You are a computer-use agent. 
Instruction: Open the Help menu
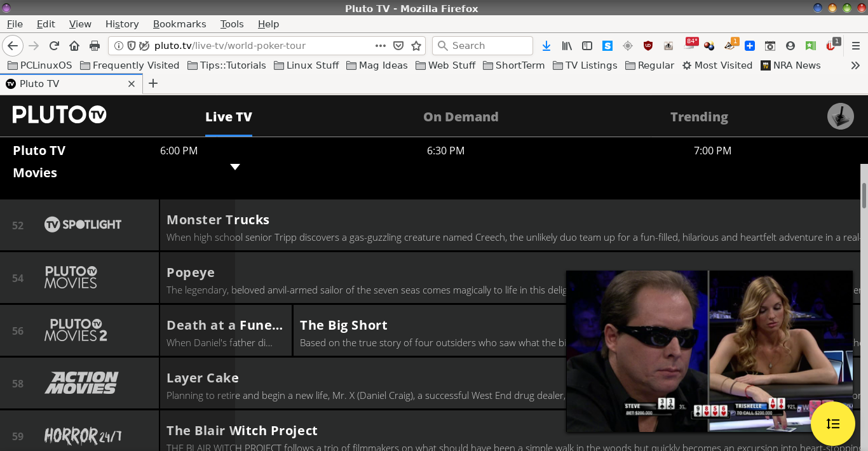268,24
